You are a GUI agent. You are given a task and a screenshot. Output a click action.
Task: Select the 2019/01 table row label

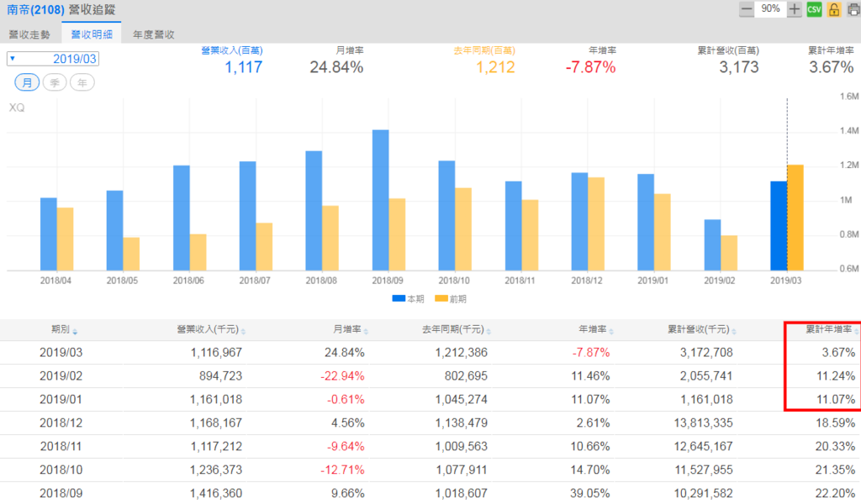[61, 400]
